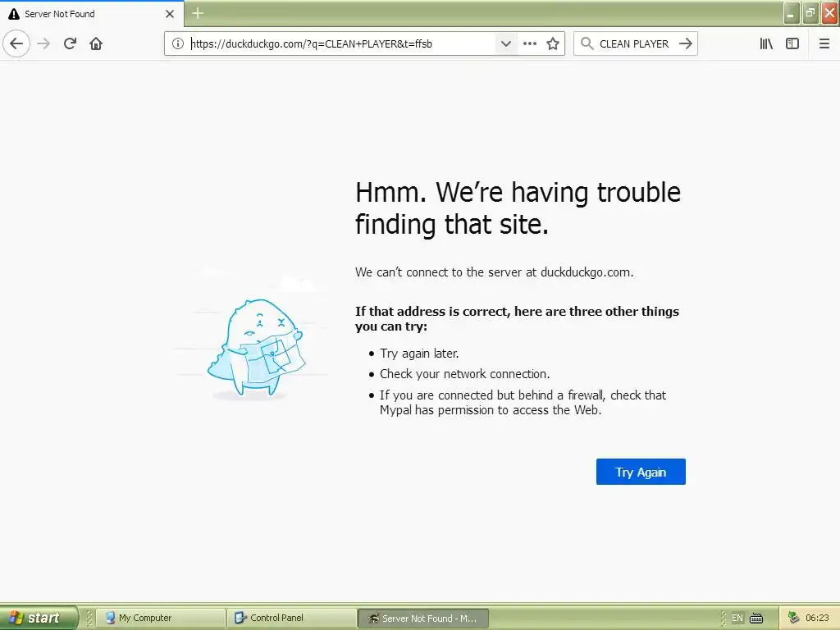Open a new tab with plus

tap(198, 13)
